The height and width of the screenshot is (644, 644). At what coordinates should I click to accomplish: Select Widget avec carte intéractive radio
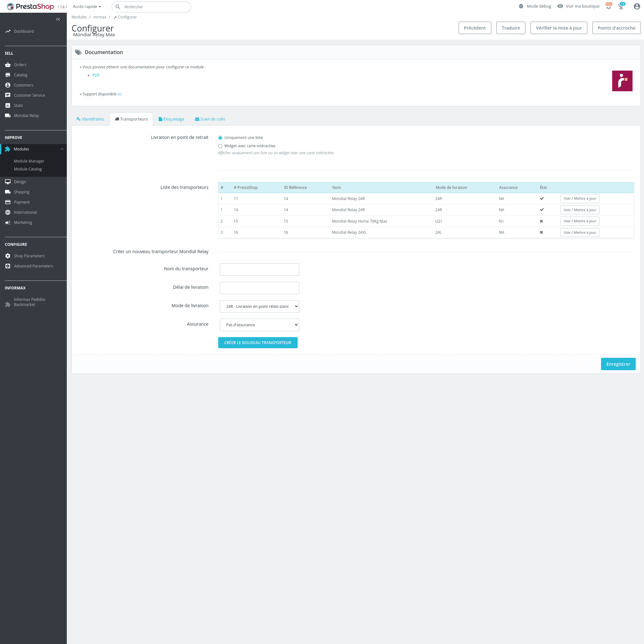pos(220,146)
